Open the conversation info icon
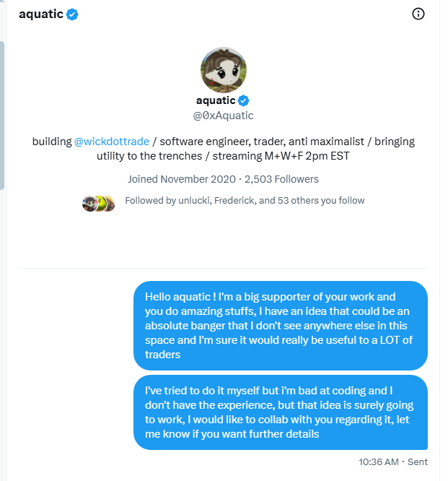The width and height of the screenshot is (448, 481). [418, 14]
